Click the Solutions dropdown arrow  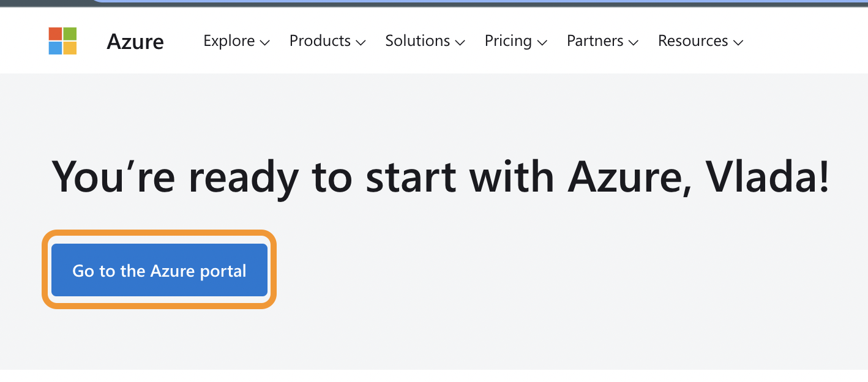tap(460, 43)
